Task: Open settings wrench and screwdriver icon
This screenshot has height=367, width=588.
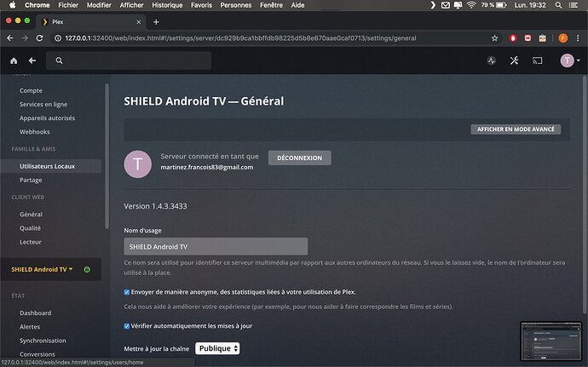Action: click(514, 60)
